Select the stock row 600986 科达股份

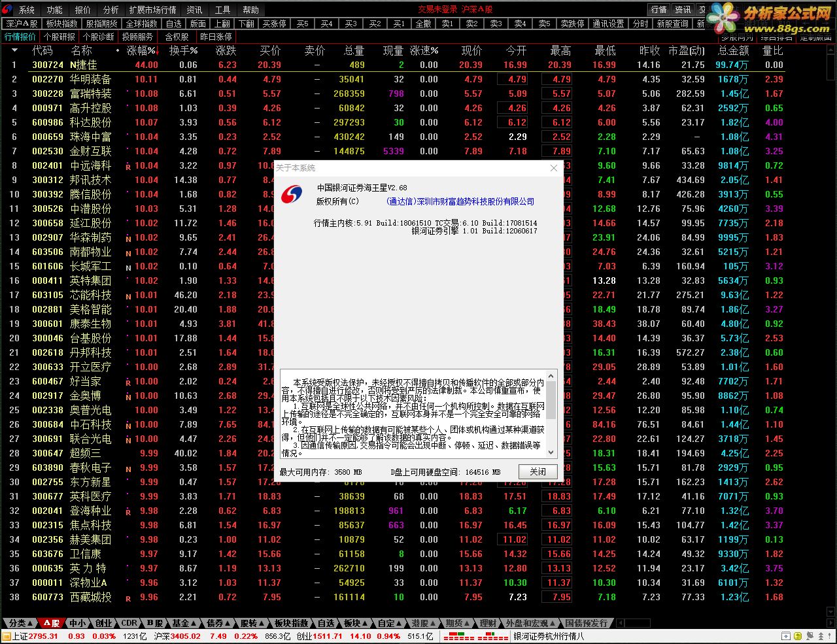tap(392, 122)
